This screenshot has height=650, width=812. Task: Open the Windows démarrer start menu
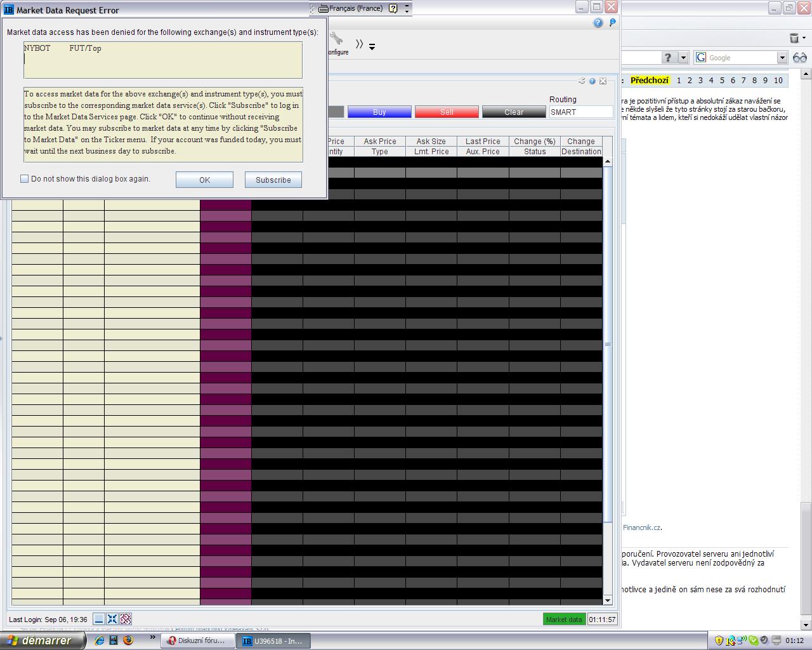tap(43, 640)
